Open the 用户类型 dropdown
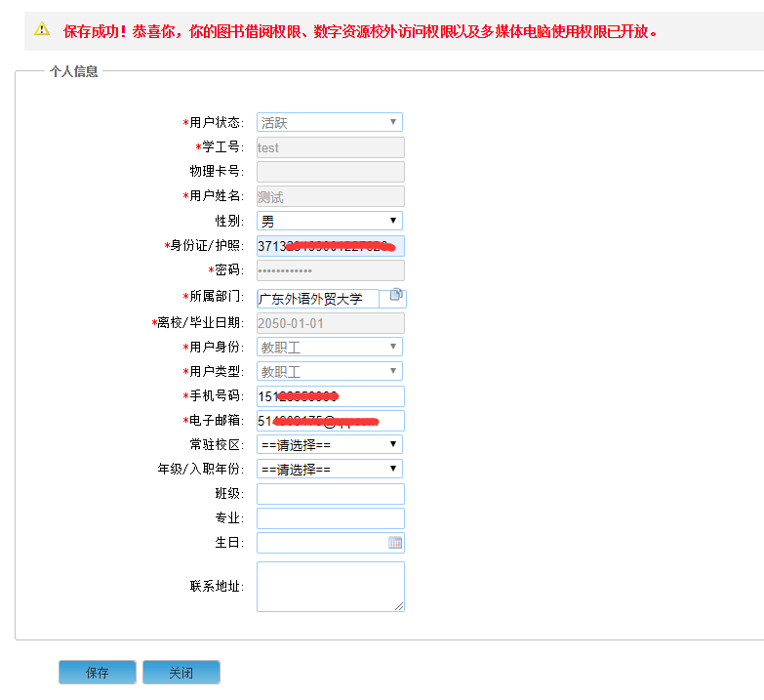The width and height of the screenshot is (764, 700). pyautogui.click(x=330, y=371)
